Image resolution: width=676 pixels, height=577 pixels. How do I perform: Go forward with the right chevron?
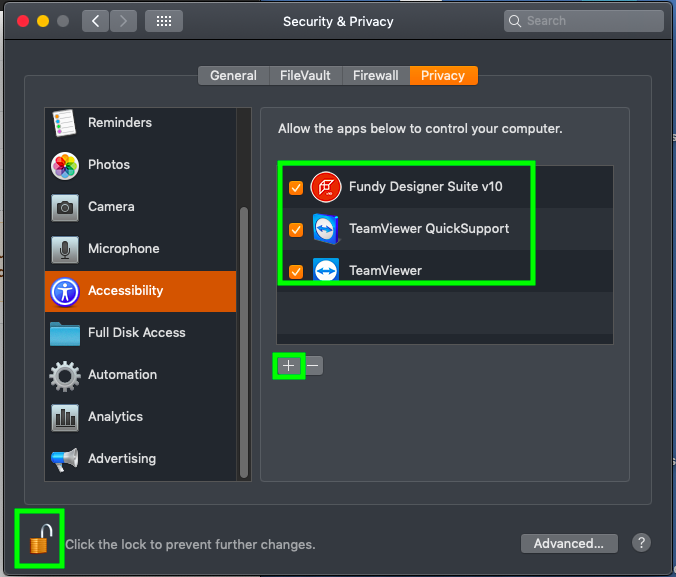tap(123, 21)
